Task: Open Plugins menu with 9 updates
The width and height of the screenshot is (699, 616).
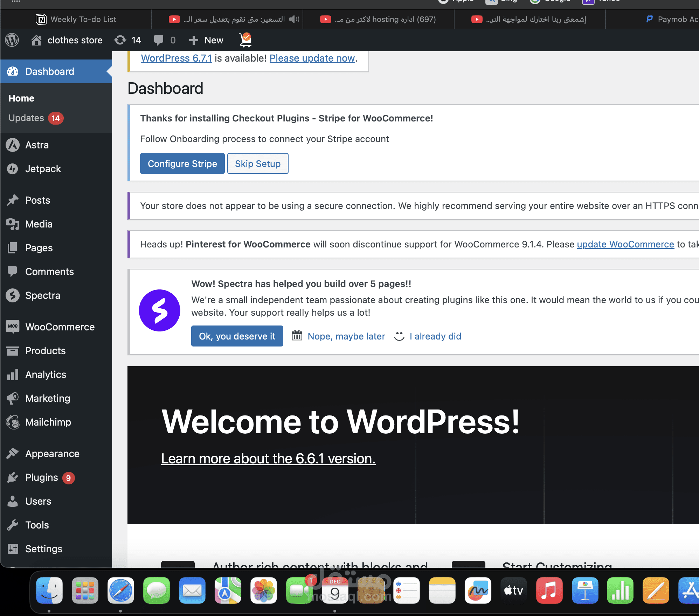Action: (42, 477)
